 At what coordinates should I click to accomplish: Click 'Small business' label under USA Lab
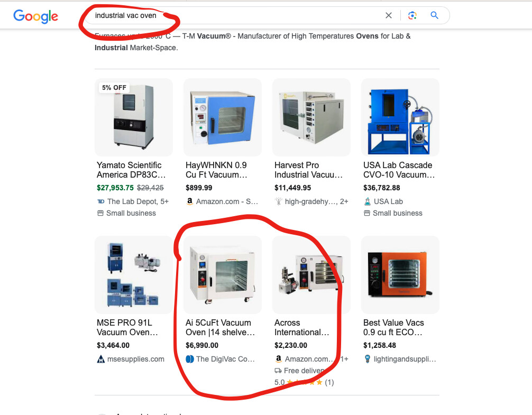tap(398, 213)
